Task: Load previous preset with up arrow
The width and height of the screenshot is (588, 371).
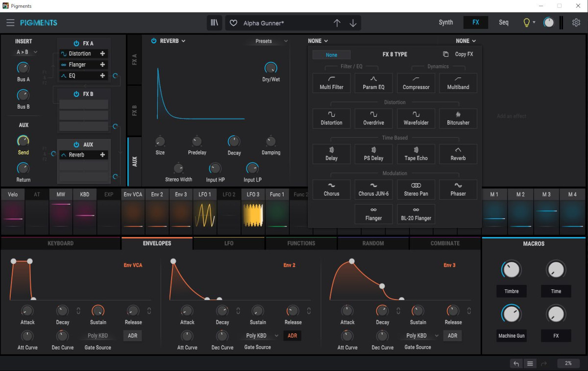Action: [x=337, y=23]
